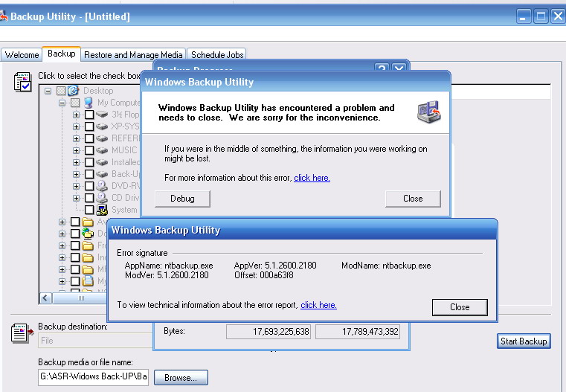Click the 17,789,473,392 bytes value
This screenshot has width=566, height=392.
(x=357, y=332)
